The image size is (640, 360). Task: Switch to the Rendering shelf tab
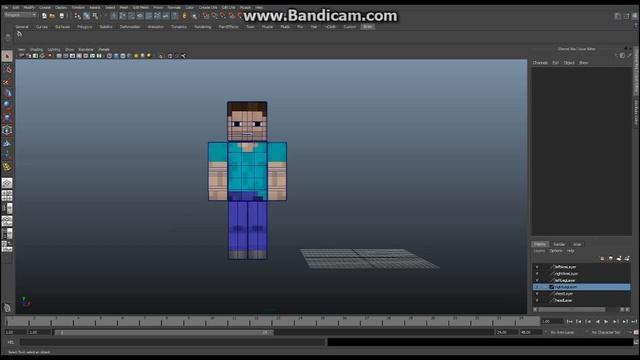click(203, 27)
